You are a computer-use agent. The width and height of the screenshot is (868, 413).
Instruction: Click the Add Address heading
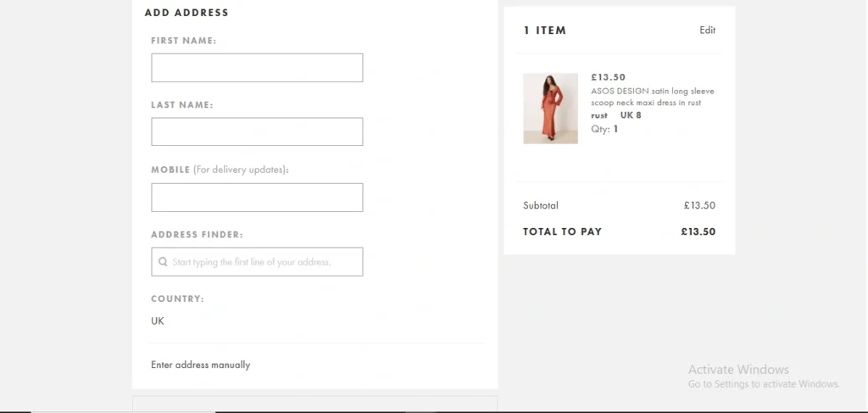[186, 13]
